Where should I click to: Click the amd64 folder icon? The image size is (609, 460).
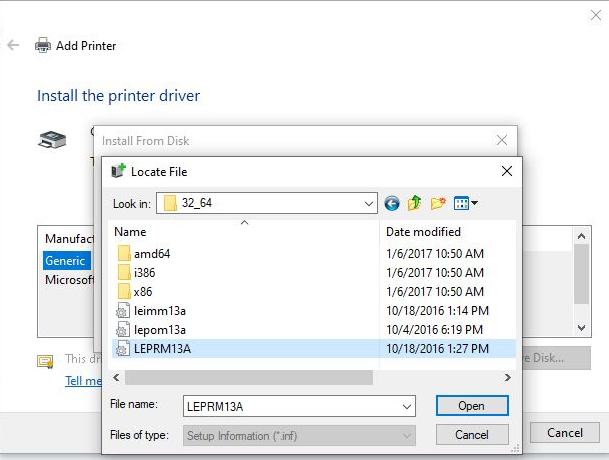124,254
